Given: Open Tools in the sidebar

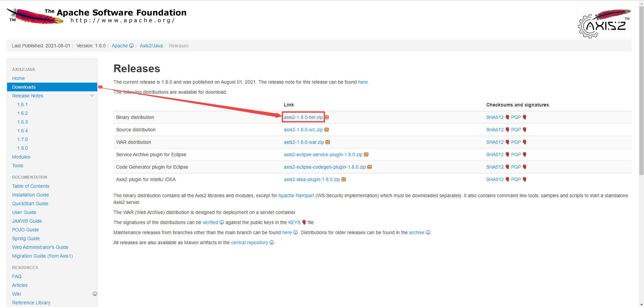Looking at the screenshot, I should (18, 166).
